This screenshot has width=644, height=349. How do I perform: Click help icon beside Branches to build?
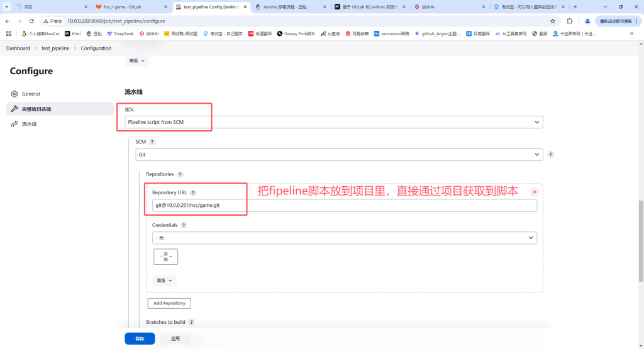click(191, 322)
